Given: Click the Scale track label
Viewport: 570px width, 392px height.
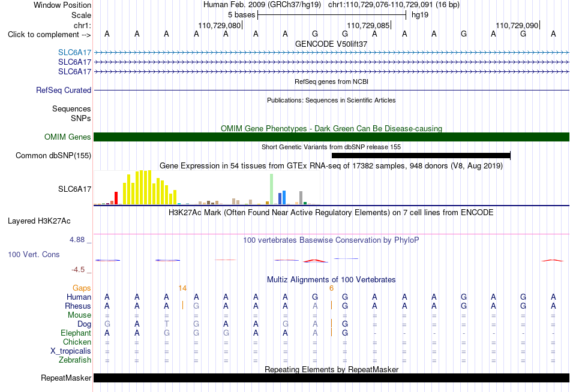Looking at the screenshot, I should 81,15.
